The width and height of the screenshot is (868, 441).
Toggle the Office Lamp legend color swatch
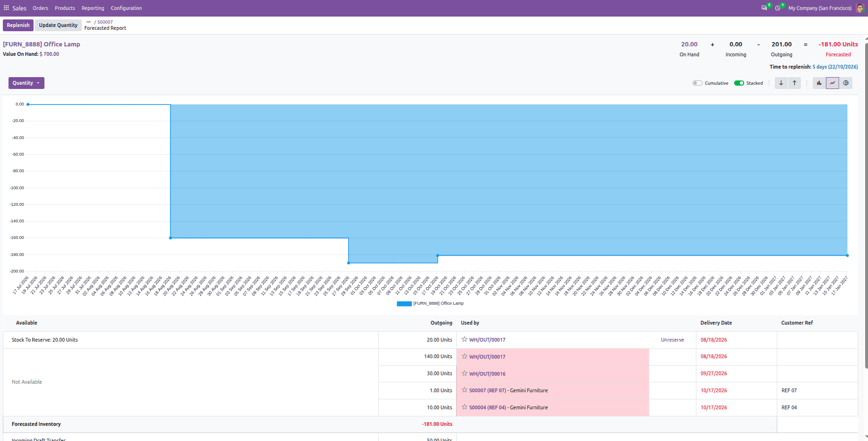404,303
